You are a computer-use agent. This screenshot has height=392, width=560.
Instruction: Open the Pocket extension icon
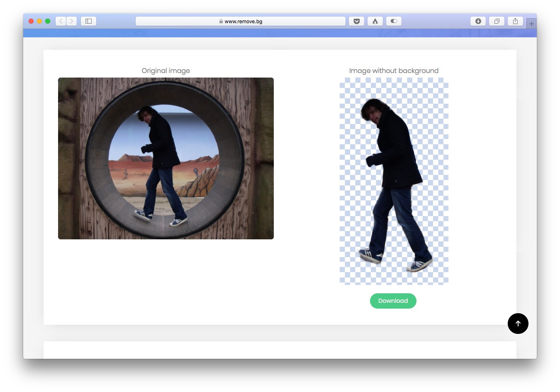(356, 21)
